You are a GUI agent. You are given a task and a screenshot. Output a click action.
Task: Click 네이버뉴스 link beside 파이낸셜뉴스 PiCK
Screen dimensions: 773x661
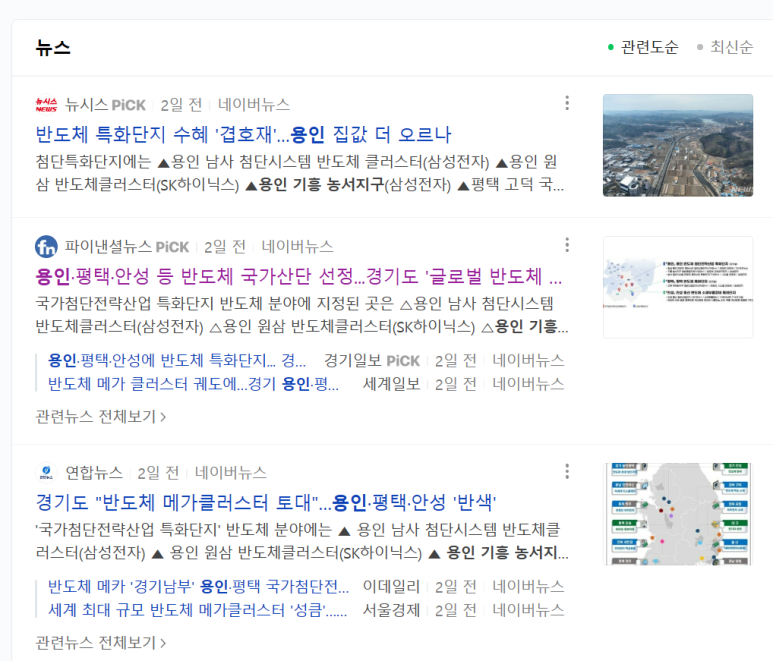[297, 246]
